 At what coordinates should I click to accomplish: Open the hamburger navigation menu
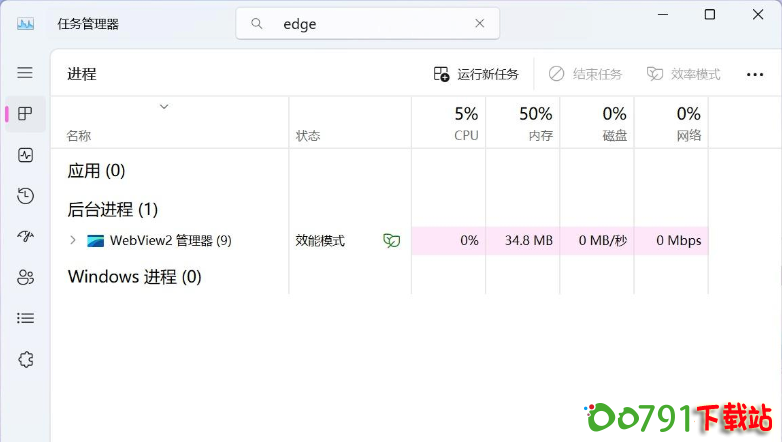pos(25,73)
